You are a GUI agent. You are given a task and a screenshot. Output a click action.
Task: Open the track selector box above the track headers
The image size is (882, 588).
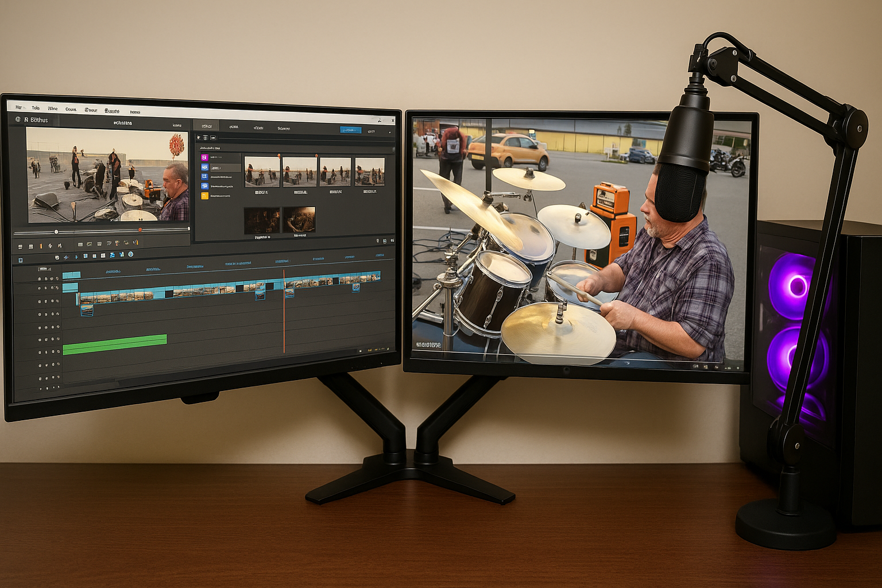point(44,269)
